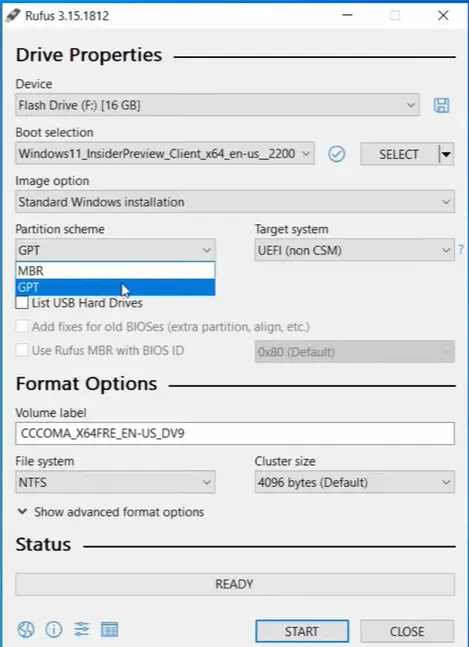The width and height of the screenshot is (469, 647).
Task: Expand Show advanced format options
Action: coord(111,512)
